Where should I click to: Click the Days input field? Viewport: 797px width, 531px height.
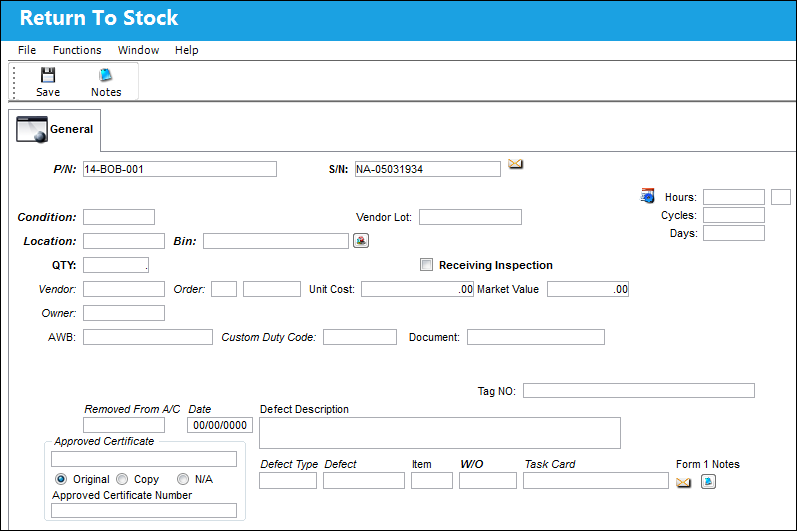click(734, 233)
